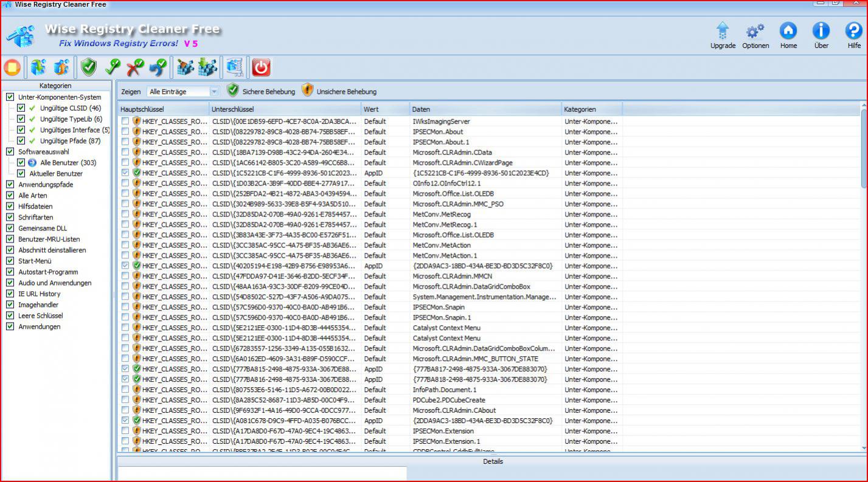Click the red power exit toolbar icon
868x482 pixels.
261,67
